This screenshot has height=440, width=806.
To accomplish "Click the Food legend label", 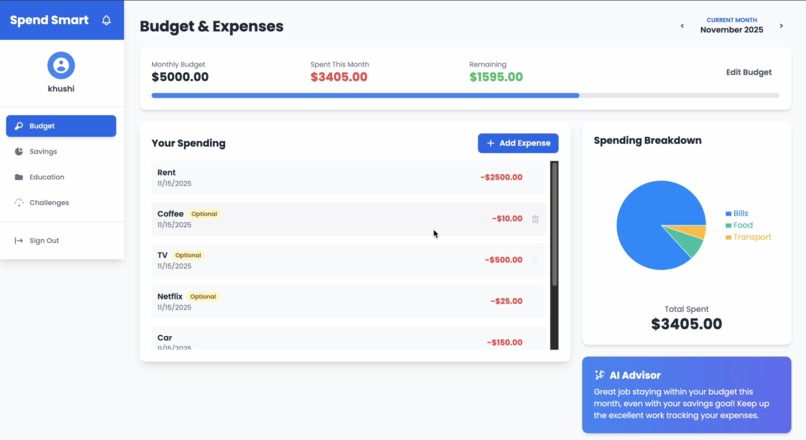I will pyautogui.click(x=743, y=225).
